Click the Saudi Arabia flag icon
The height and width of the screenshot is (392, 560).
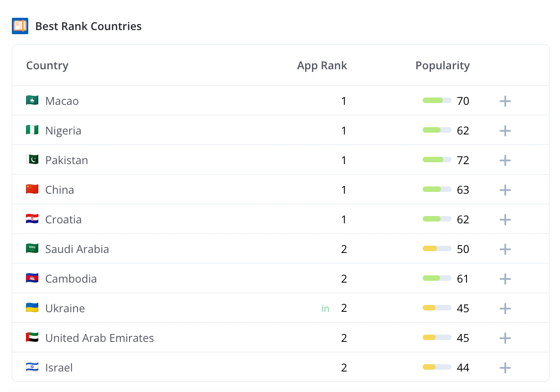32,249
